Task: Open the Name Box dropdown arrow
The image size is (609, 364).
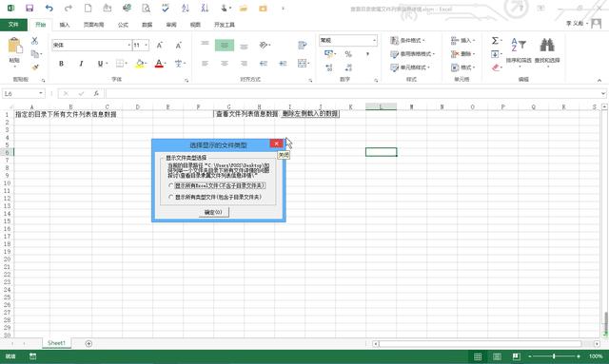Action: [x=40, y=93]
